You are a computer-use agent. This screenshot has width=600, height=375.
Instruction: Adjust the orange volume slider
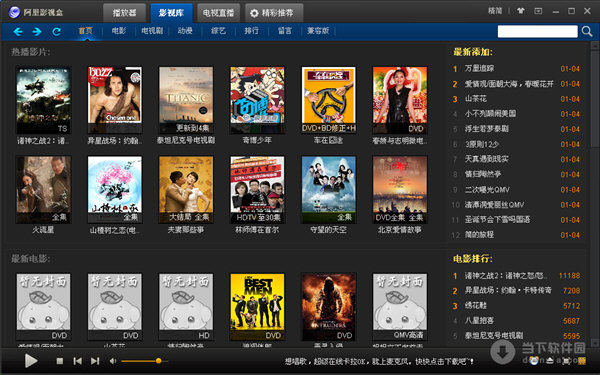point(144,361)
